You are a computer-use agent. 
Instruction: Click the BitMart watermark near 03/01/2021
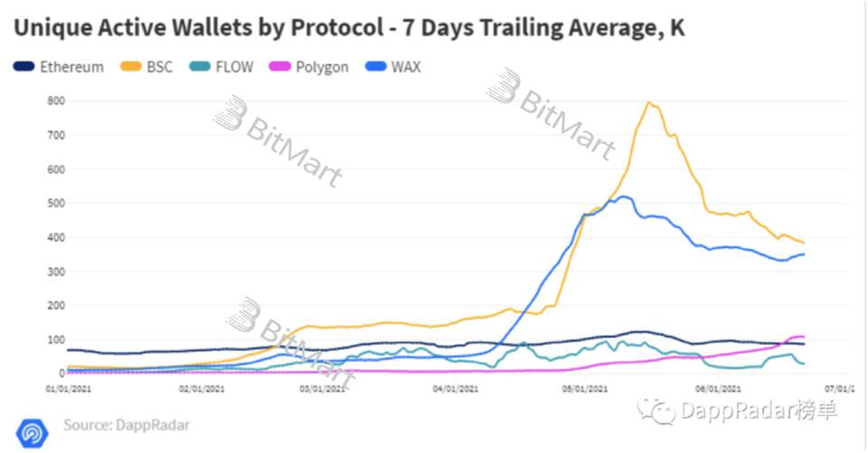[x=290, y=340]
